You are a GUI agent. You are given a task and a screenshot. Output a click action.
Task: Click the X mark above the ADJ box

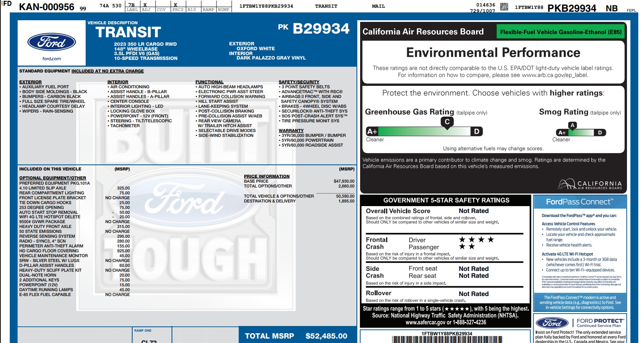(x=145, y=5)
